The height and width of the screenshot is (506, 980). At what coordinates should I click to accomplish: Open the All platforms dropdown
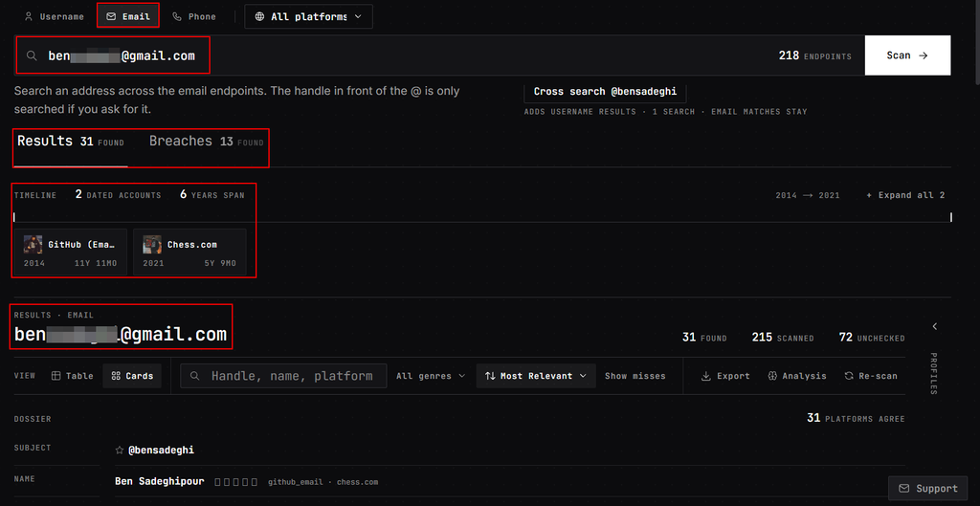pos(309,17)
